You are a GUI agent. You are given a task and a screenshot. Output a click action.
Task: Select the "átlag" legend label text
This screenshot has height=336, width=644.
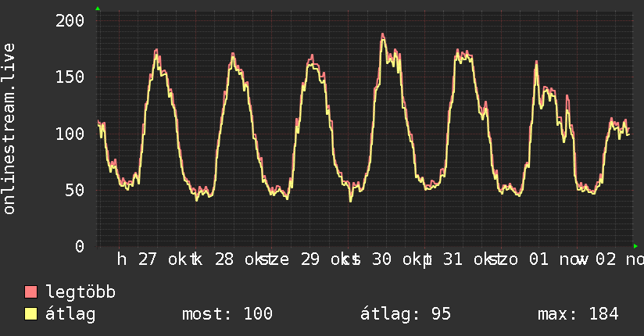(x=70, y=314)
